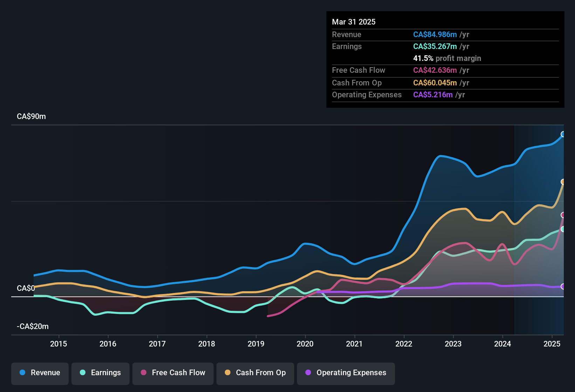Click the Operating Expenses endpoint marker
575x392 pixels.
point(563,286)
